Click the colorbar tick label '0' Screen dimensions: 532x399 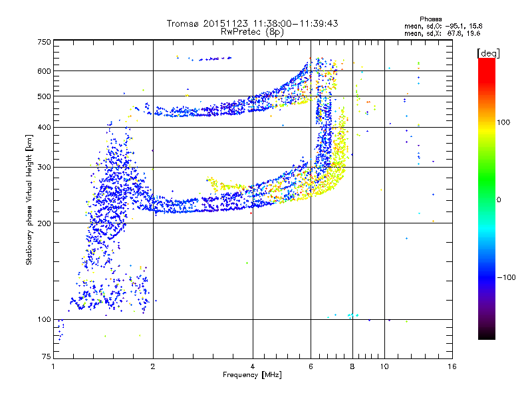click(499, 200)
